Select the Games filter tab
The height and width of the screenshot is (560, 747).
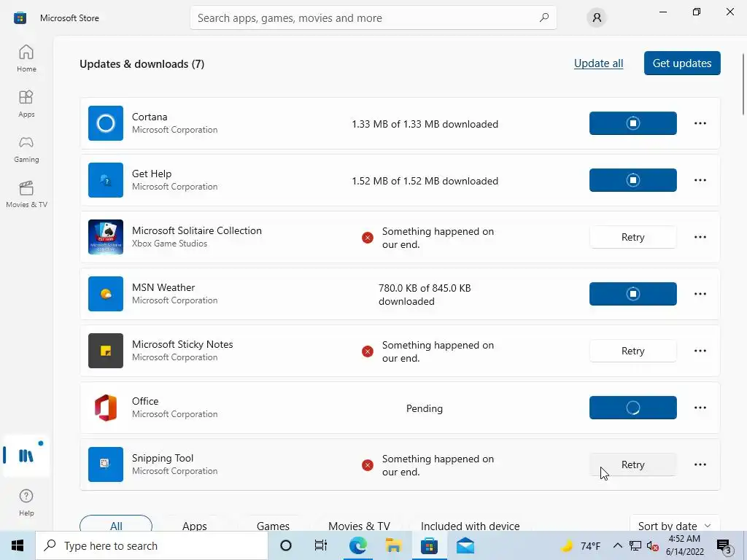point(273,525)
